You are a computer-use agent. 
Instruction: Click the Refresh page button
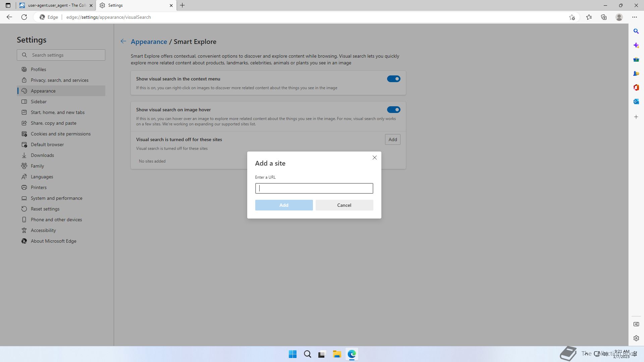point(24,17)
